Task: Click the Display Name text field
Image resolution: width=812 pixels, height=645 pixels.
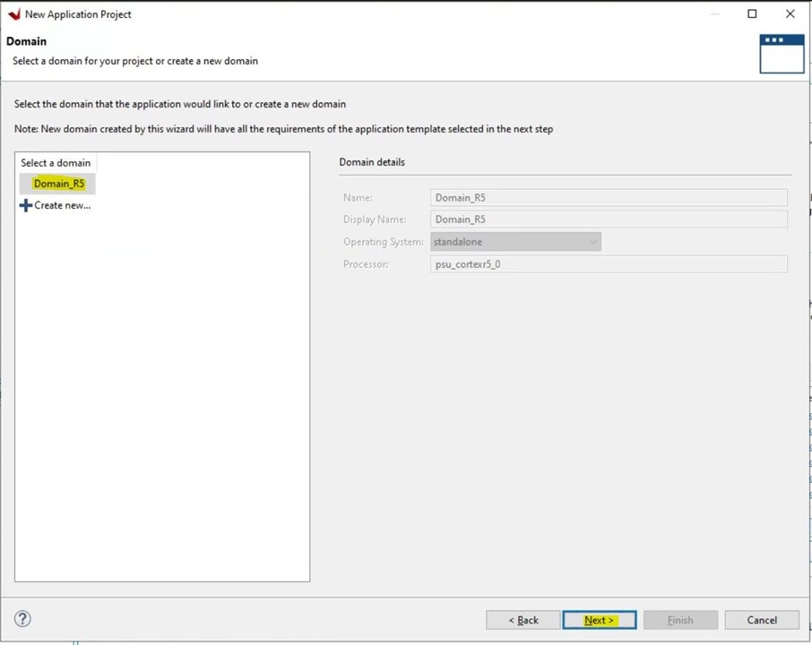Action: pos(608,219)
